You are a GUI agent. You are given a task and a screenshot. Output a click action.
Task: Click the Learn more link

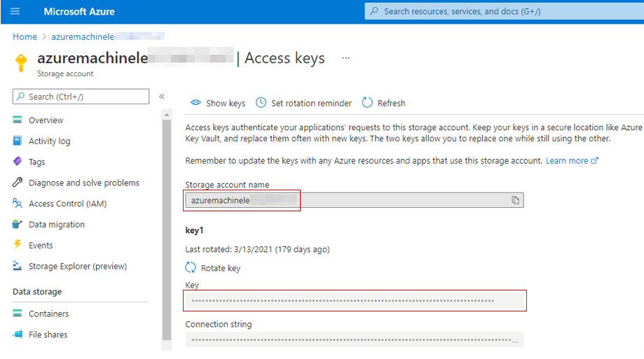pos(567,161)
